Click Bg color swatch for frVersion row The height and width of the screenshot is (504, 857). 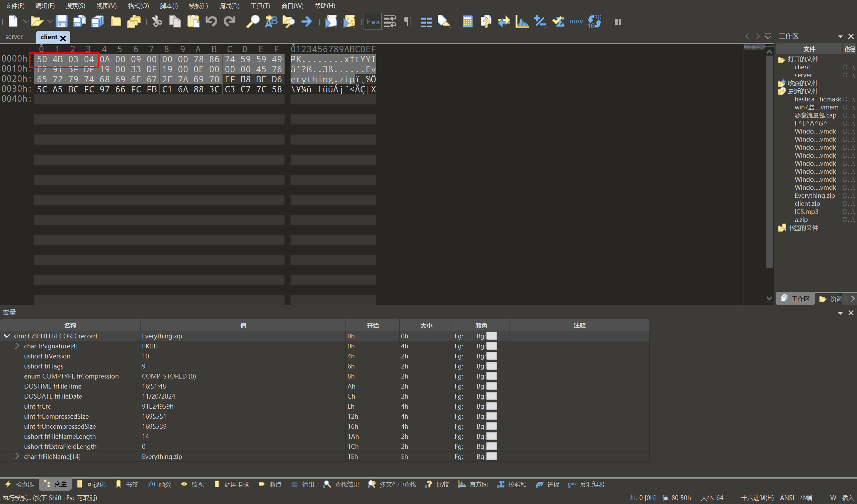click(491, 356)
